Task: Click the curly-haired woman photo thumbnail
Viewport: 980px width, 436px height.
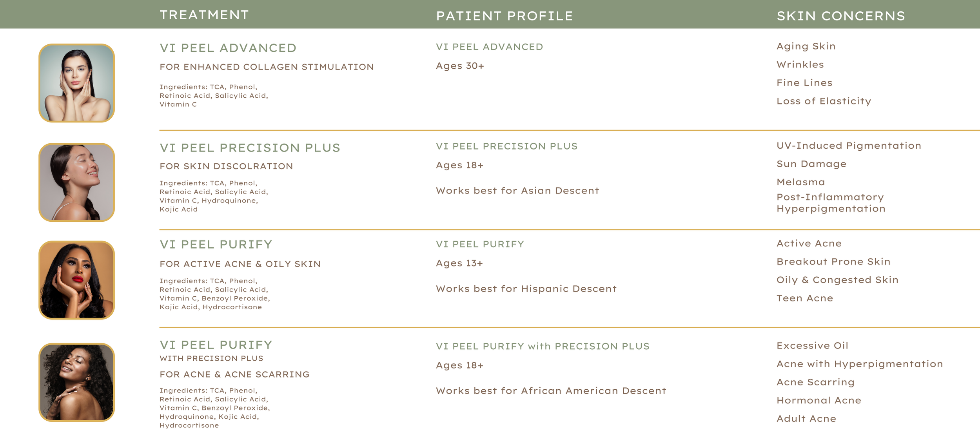Action: coord(76,382)
